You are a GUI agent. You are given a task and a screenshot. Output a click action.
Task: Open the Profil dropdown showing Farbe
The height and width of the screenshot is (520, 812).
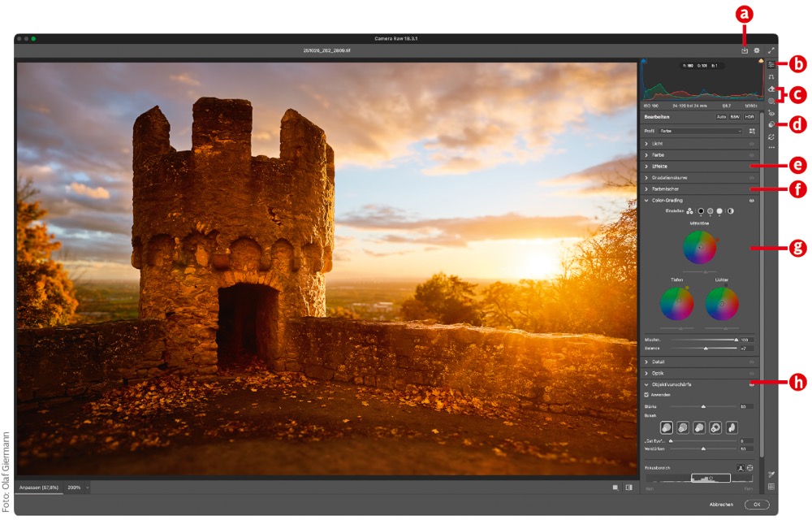[701, 131]
